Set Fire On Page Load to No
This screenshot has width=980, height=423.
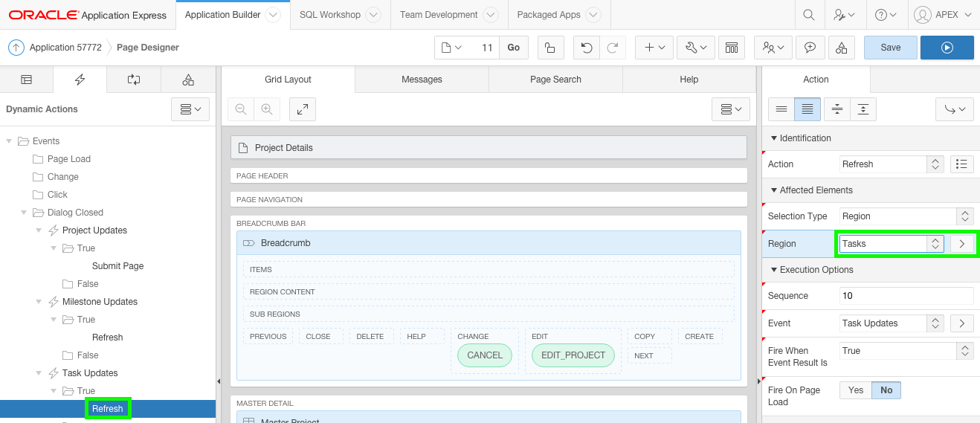[x=886, y=390]
